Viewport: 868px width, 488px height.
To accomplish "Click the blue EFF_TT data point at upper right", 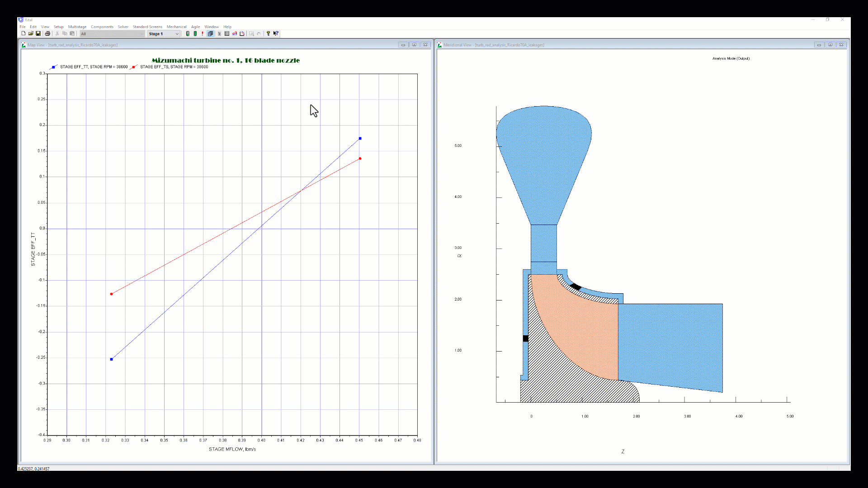I will [360, 138].
